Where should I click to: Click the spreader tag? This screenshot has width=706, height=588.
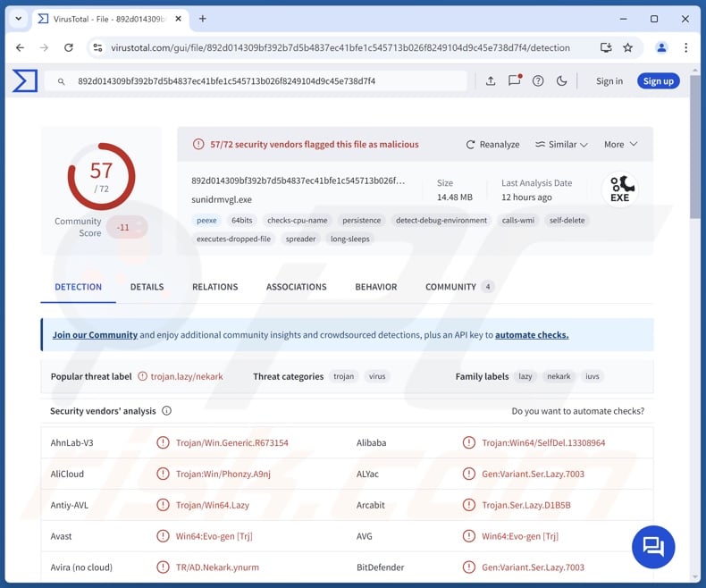tap(301, 239)
